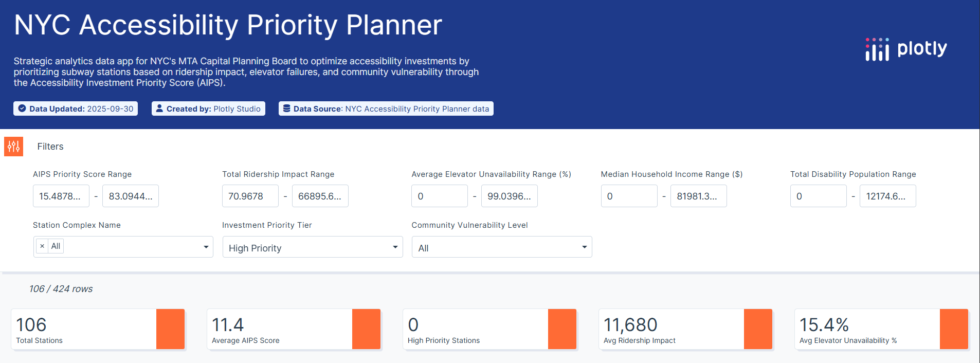980x363 pixels.
Task: Click the orange block on Total Stations card
Action: tap(170, 329)
